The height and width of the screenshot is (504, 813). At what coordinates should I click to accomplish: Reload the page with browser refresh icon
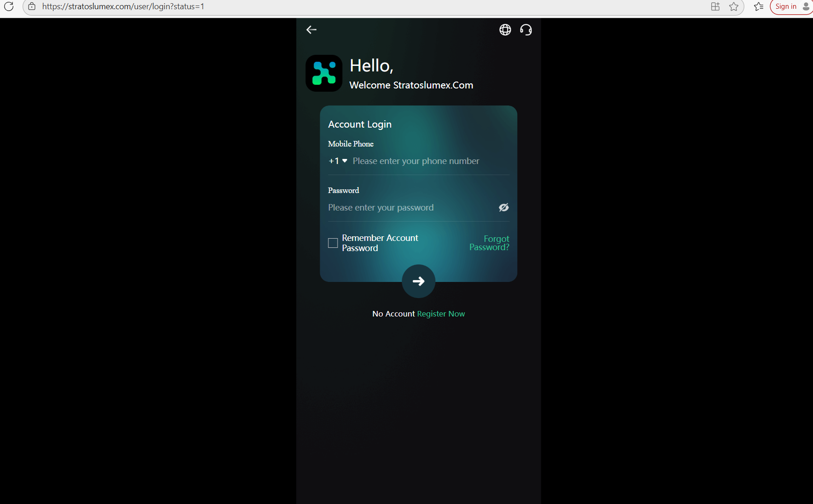click(x=9, y=6)
